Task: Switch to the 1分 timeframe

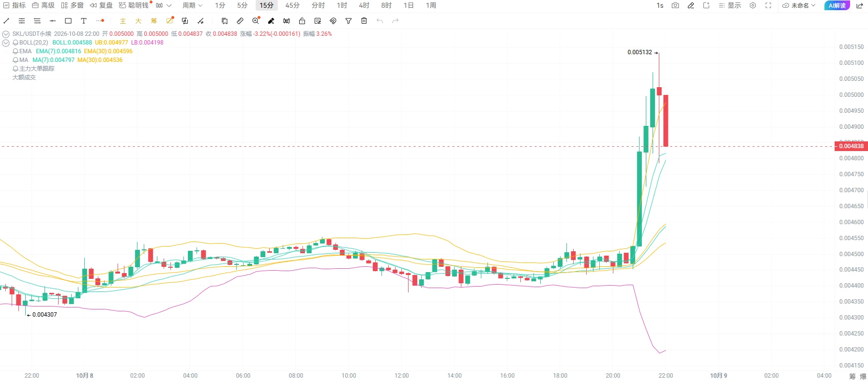Action: tap(220, 5)
